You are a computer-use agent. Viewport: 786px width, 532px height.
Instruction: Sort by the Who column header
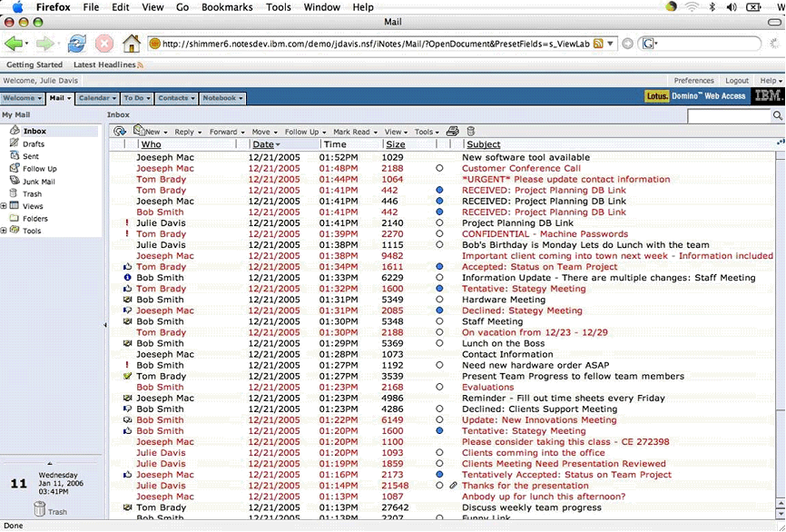tap(151, 144)
